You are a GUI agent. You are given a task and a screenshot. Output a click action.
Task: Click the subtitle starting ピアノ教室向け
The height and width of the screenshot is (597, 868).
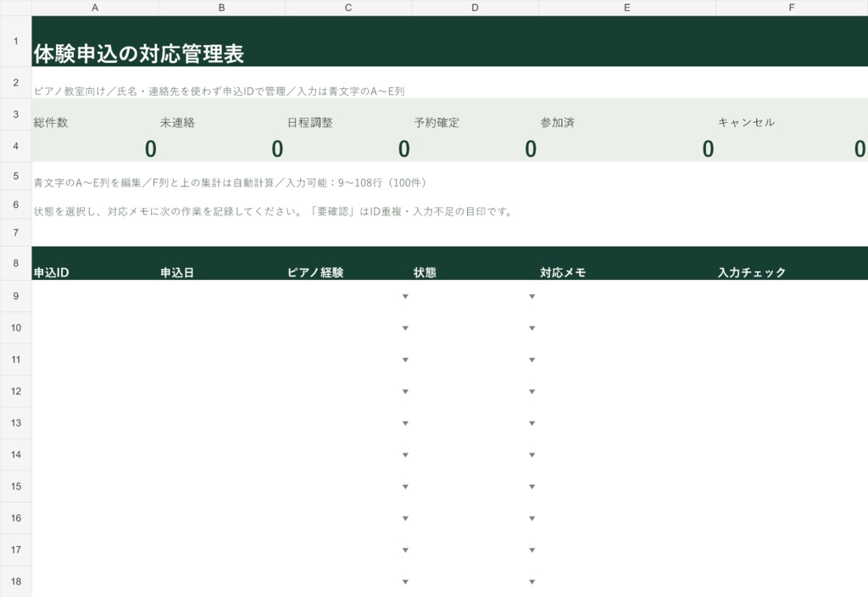click(220, 92)
